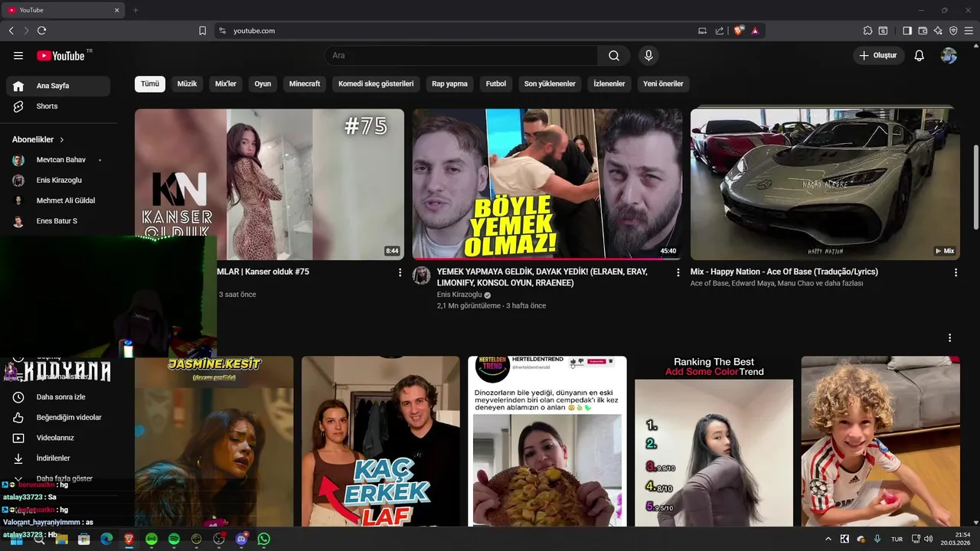Go to Ana Sayfa in sidebar
Image resolution: width=980 pixels, height=551 pixels.
pyautogui.click(x=58, y=86)
